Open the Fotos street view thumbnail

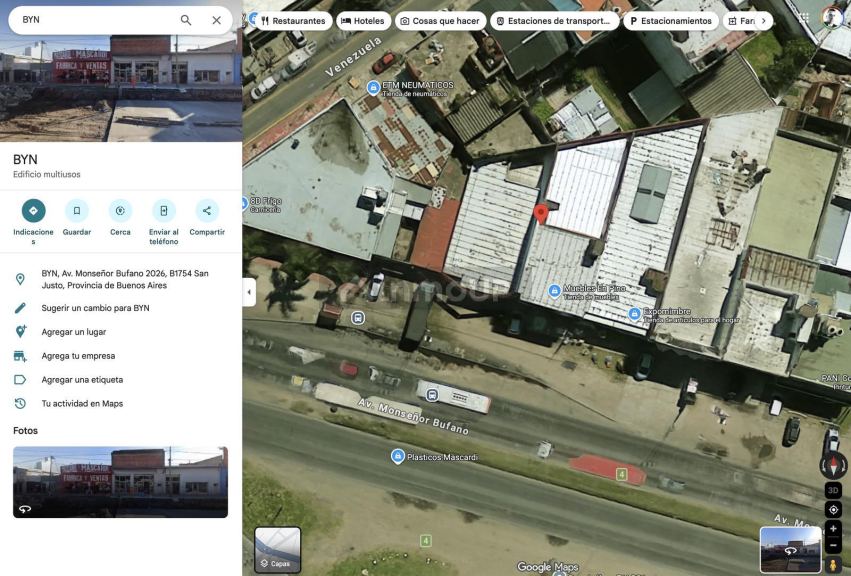(120, 482)
